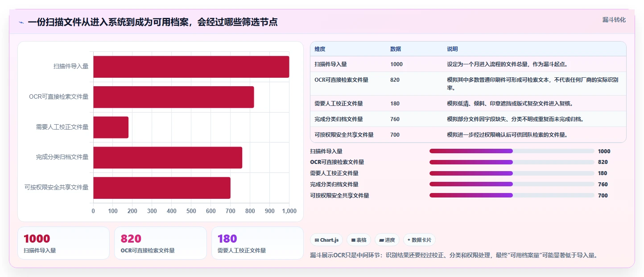
Task: Click the 完成分类归档文件量 progress bar
Action: [512, 184]
